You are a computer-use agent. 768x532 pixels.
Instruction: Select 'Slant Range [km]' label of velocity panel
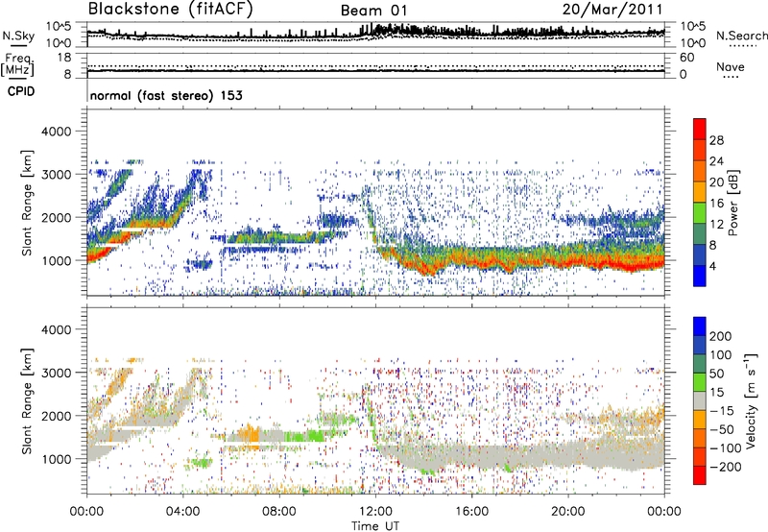(28, 401)
